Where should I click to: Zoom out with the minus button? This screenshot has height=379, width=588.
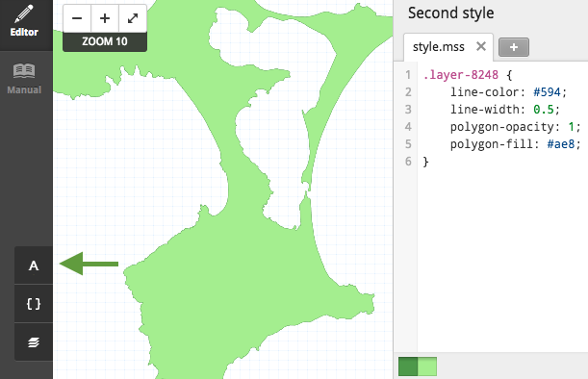(77, 18)
